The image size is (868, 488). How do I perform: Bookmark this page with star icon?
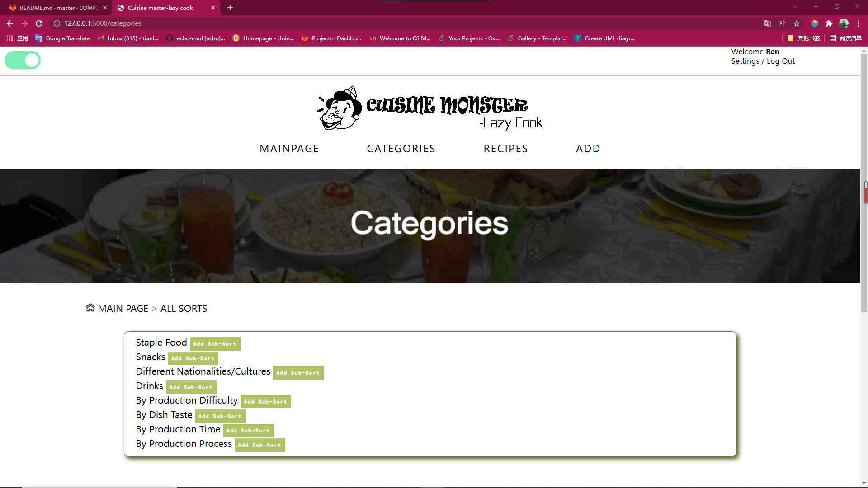tap(797, 23)
